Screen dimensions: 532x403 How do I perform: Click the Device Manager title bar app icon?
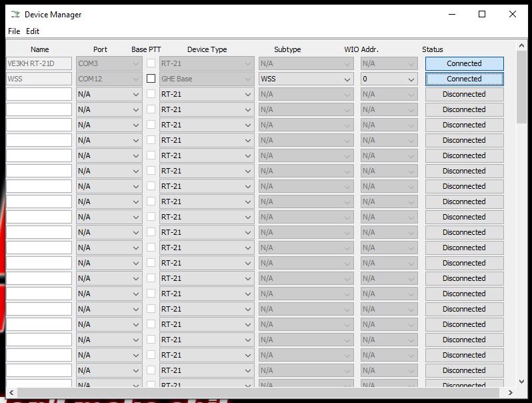(x=15, y=14)
